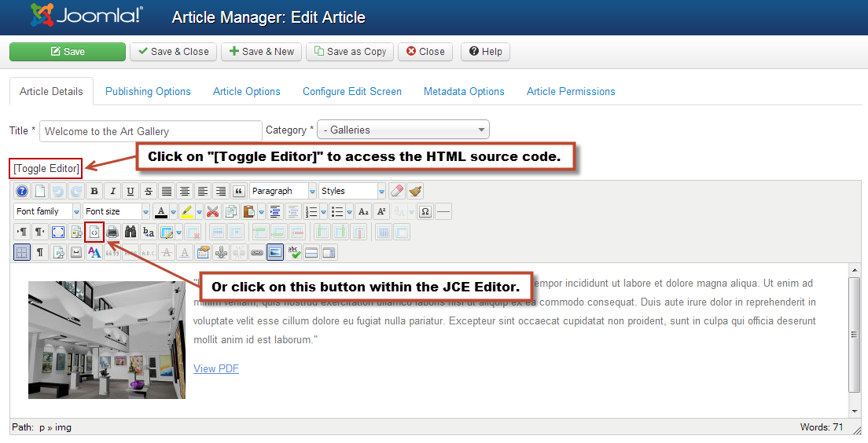Switch to Article Options tab
This screenshot has height=443, width=868.
(x=247, y=91)
